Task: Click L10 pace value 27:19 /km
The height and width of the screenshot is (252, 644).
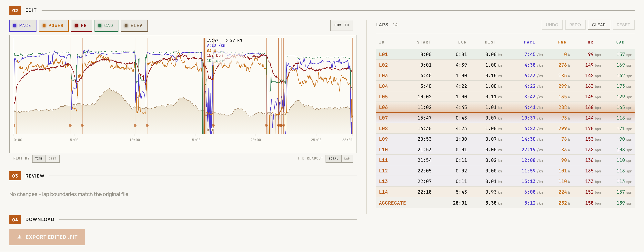Action: point(532,150)
